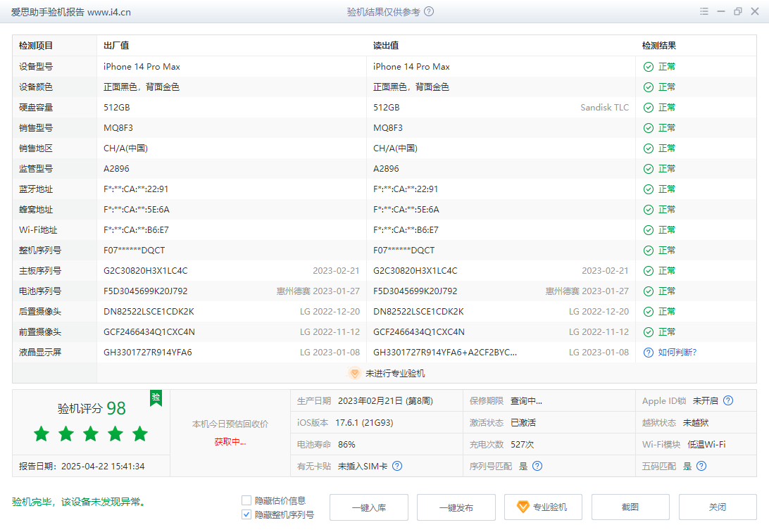Click read value GH3301727R914YFA6+A2CF2BYC...
Image resolution: width=769 pixels, height=532 pixels.
[x=445, y=353]
